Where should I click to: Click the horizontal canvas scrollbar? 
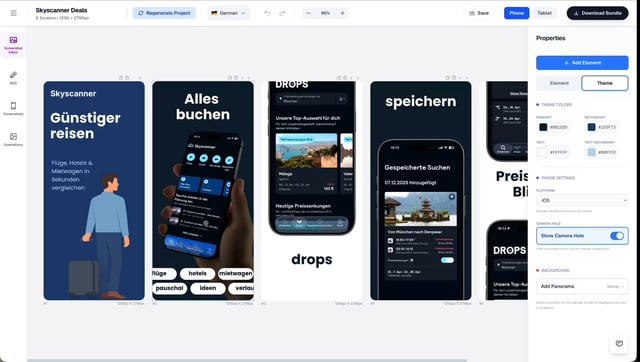(247, 360)
